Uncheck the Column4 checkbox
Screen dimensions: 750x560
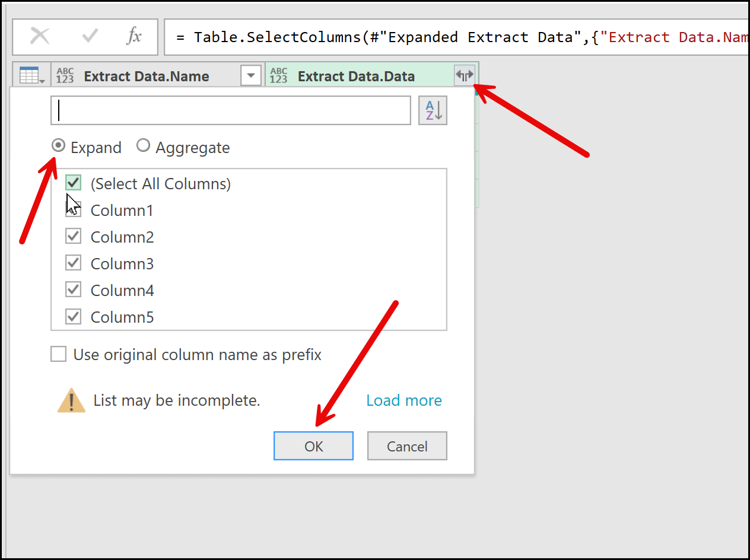tap(74, 290)
